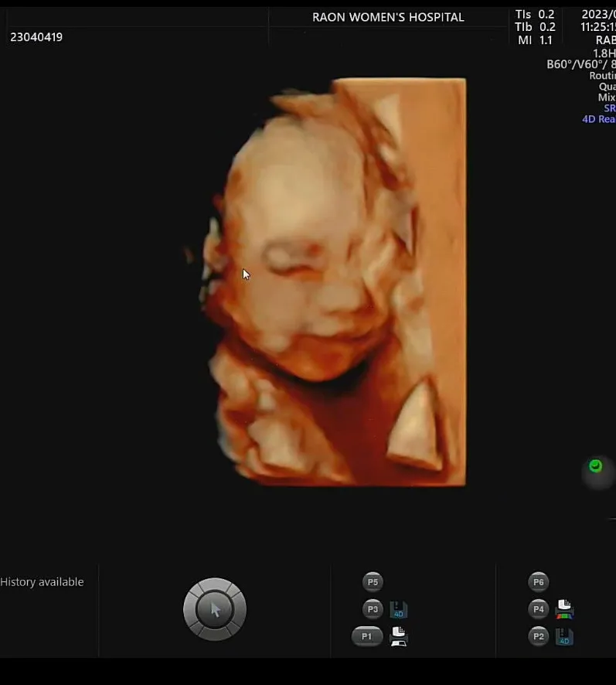
Task: Click the 'RAON WOMEN'S HOSPITAL' header text
Action: click(x=388, y=17)
